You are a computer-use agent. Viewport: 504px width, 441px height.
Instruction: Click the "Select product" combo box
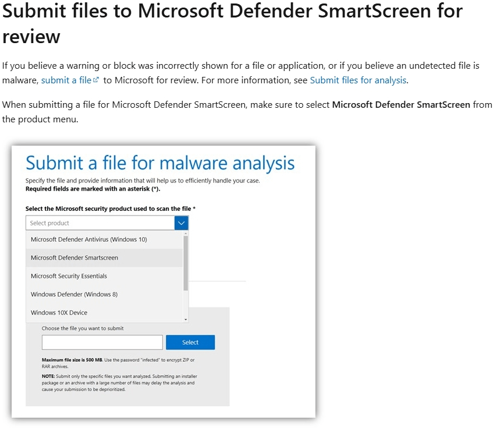[x=99, y=223]
